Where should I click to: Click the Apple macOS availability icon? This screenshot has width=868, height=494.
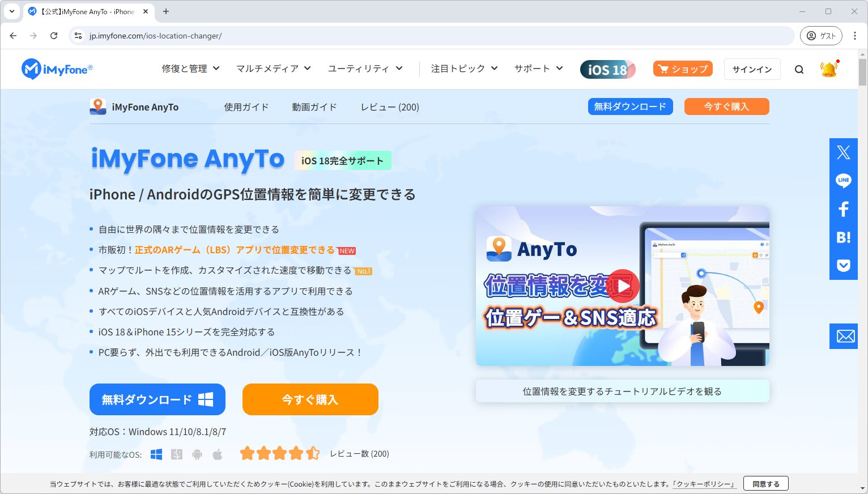coord(218,454)
